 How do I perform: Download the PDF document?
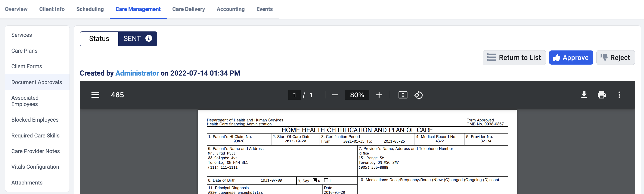point(584,95)
